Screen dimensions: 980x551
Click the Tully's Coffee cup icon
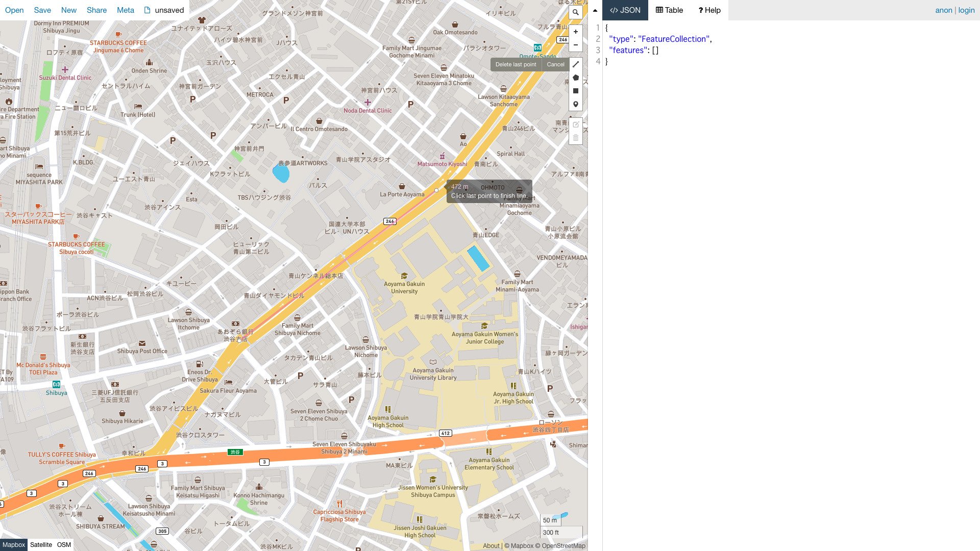pyautogui.click(x=62, y=446)
